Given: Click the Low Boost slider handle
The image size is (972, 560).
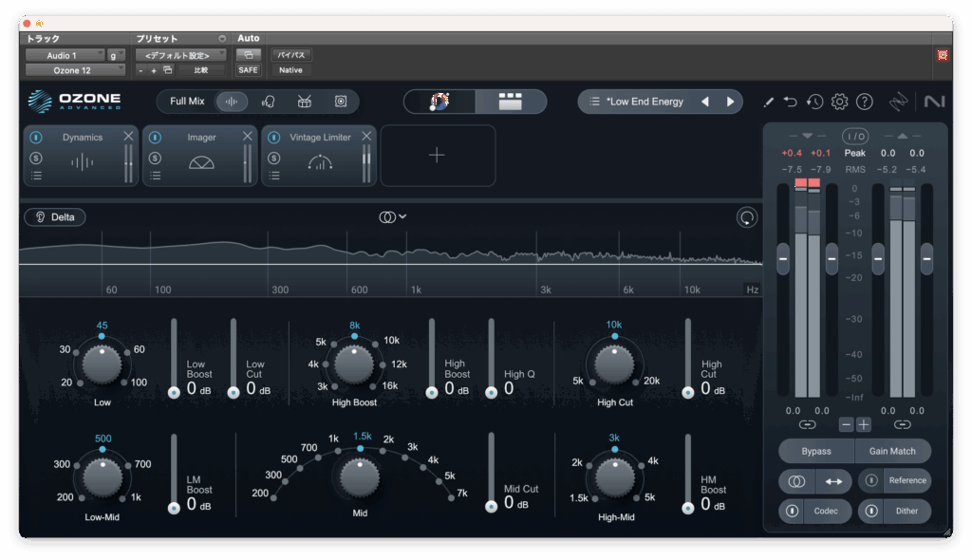Looking at the screenshot, I should pos(174,392).
